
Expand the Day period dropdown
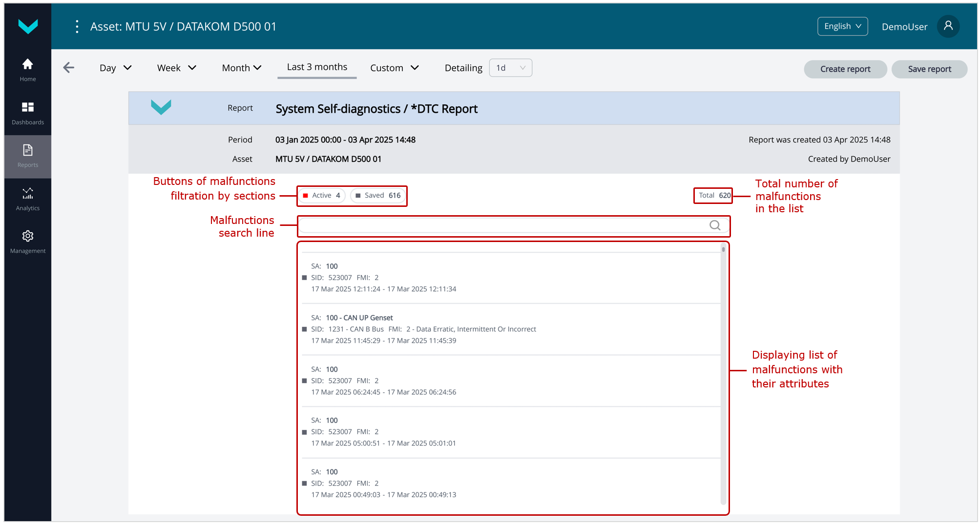116,68
